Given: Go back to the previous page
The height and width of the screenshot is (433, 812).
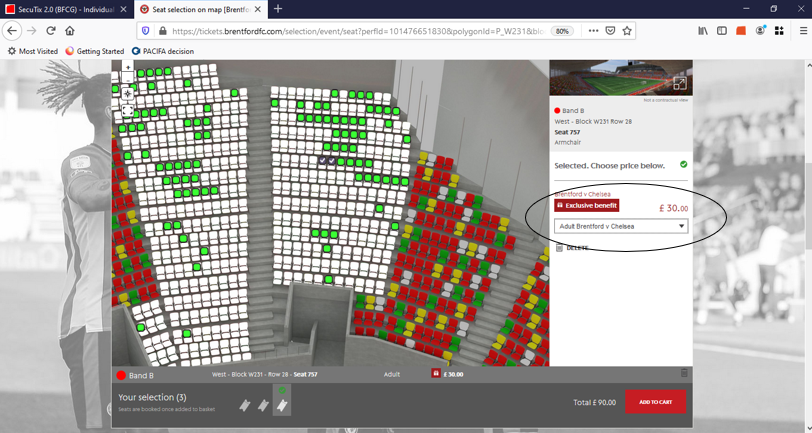Looking at the screenshot, I should coord(12,31).
